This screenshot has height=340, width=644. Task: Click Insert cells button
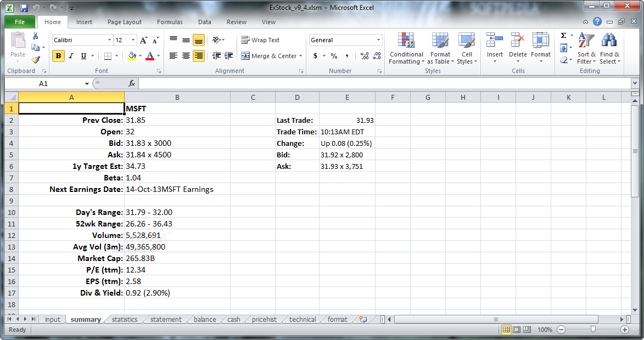[x=495, y=48]
